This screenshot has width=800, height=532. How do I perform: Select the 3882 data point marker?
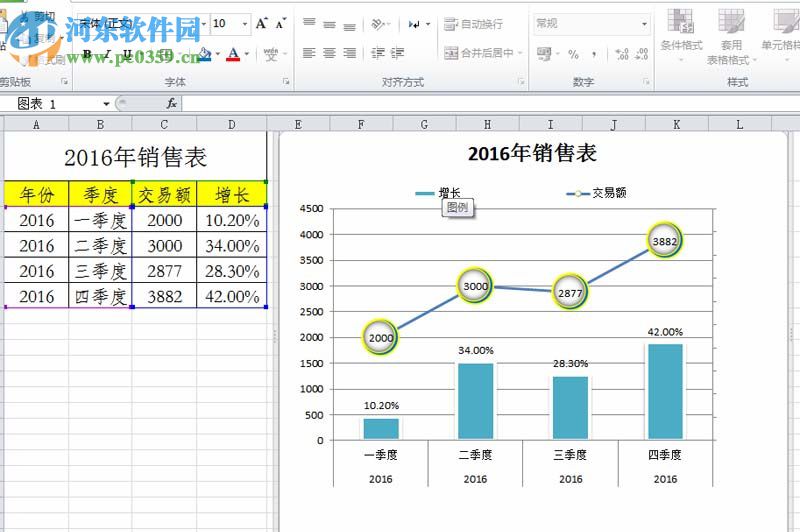point(665,241)
